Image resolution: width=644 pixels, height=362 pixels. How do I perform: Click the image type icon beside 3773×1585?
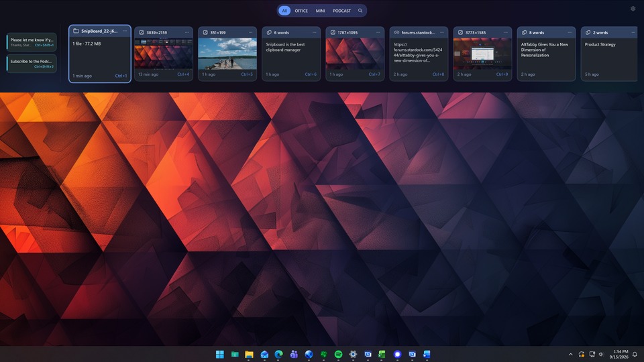pos(460,32)
